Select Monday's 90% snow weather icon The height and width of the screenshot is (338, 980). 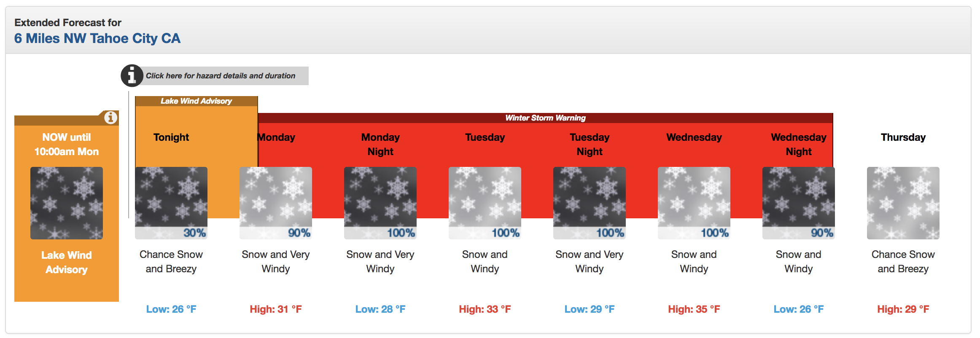point(276,203)
